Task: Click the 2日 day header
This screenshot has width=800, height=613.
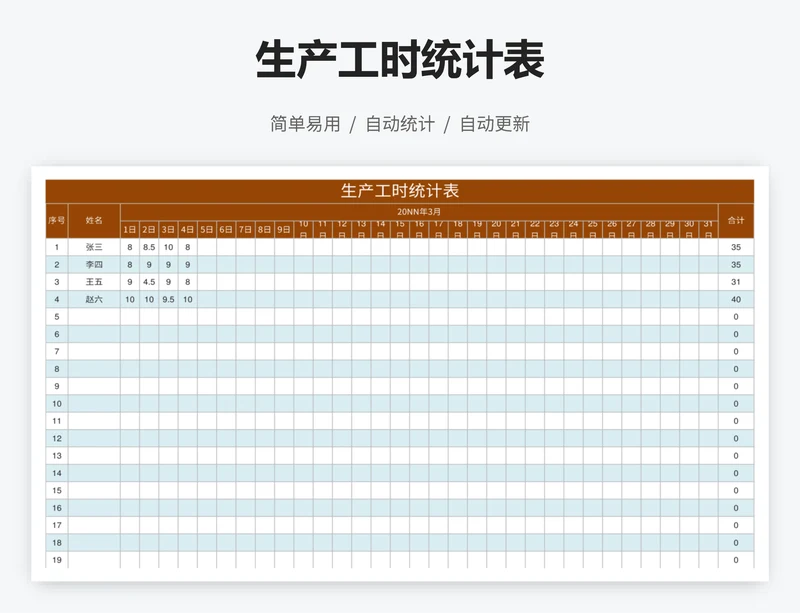Action: 149,230
